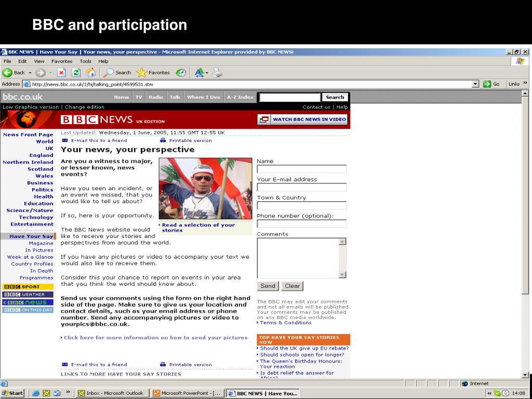Click the page vertical scrollbar down arrow
The width and height of the screenshot is (532, 399).
526,375
